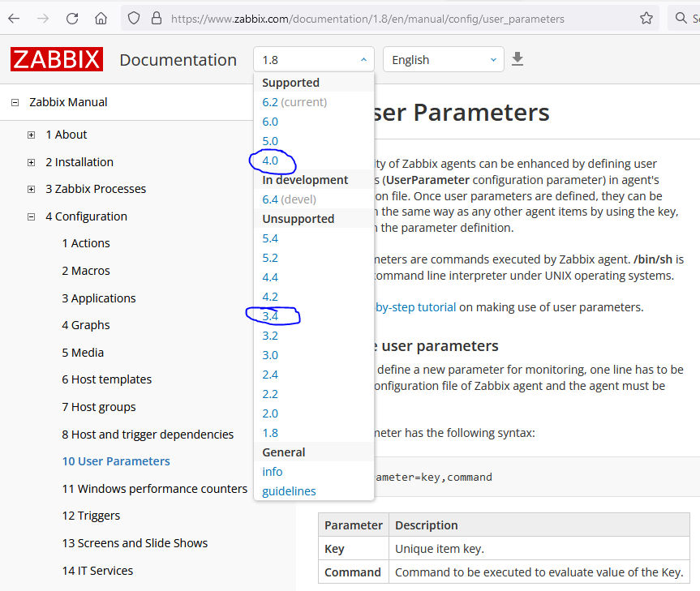Go to the browser home page icon
Image resolution: width=700 pixels, height=591 pixels.
click(x=101, y=18)
